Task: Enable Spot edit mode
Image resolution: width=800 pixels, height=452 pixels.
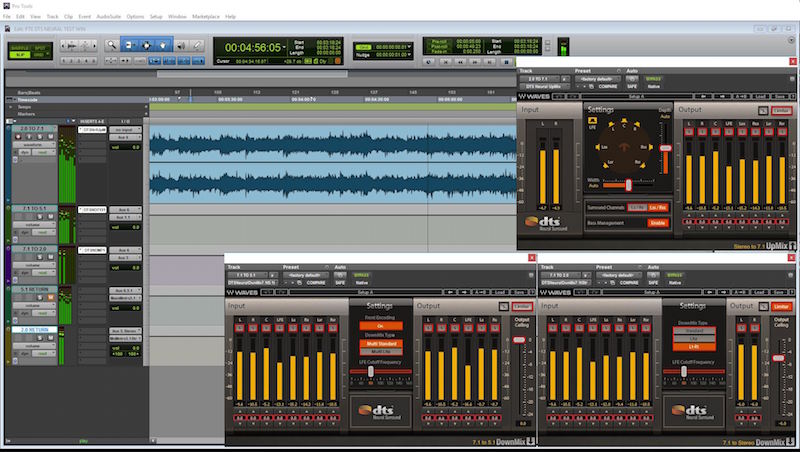Action: point(41,47)
